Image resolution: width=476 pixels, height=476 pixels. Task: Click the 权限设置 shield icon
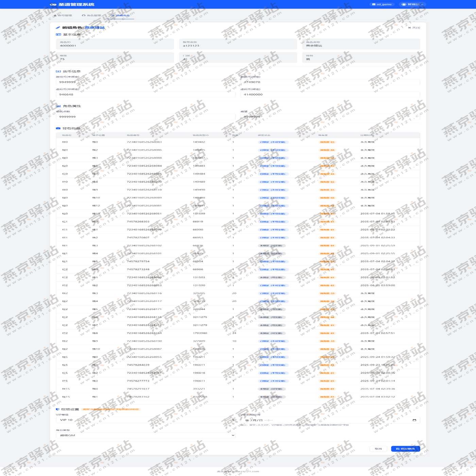[x=57, y=409]
